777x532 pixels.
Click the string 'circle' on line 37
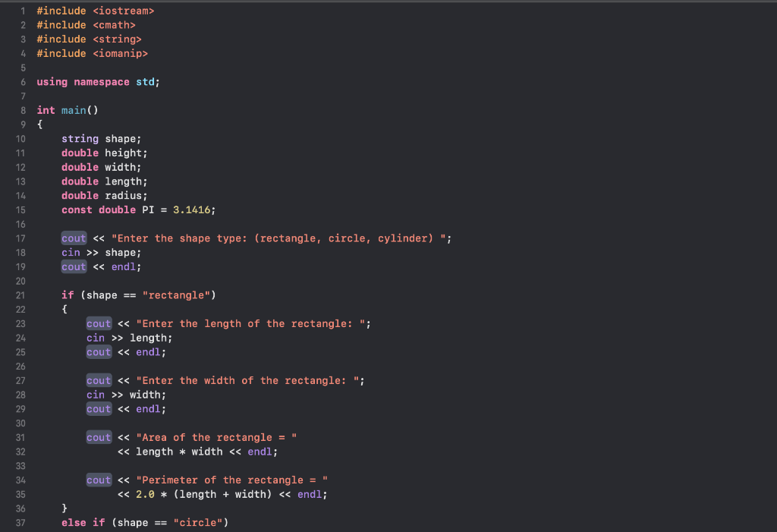(x=200, y=522)
